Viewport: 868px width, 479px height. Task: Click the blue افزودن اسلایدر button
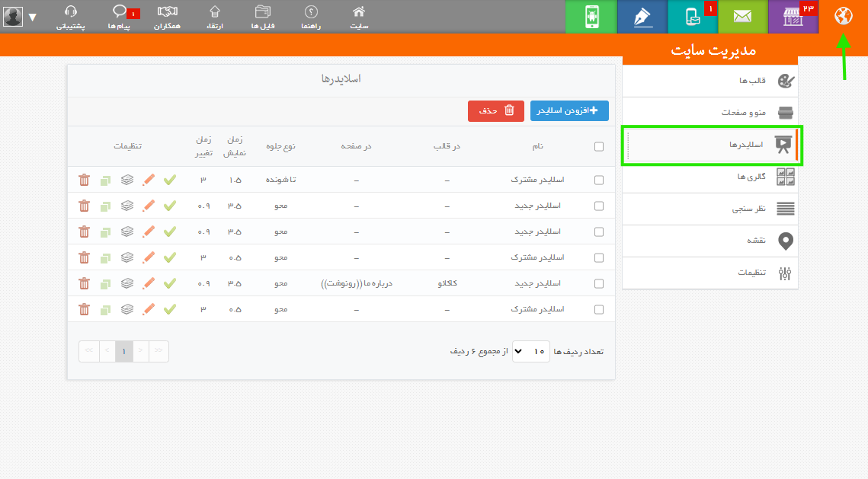click(x=569, y=110)
